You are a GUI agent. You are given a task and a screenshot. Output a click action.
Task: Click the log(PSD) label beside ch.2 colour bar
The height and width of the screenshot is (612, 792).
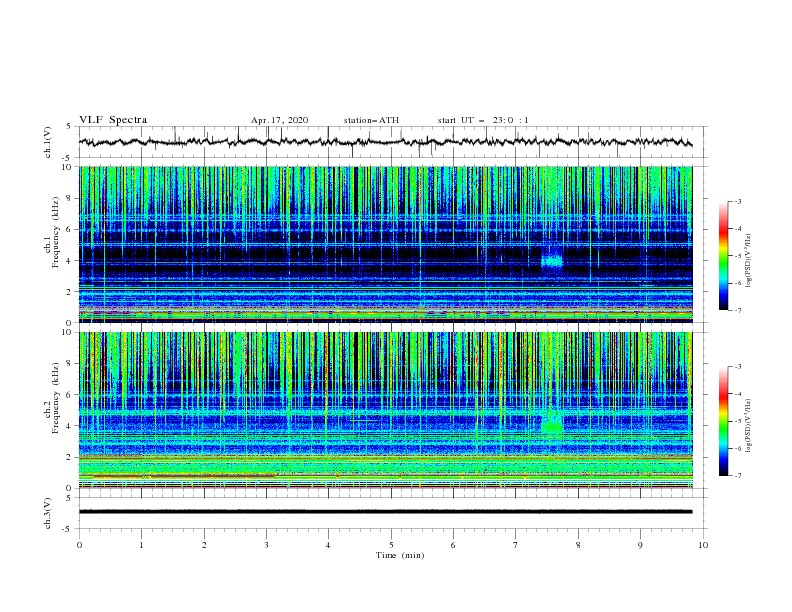tap(748, 426)
